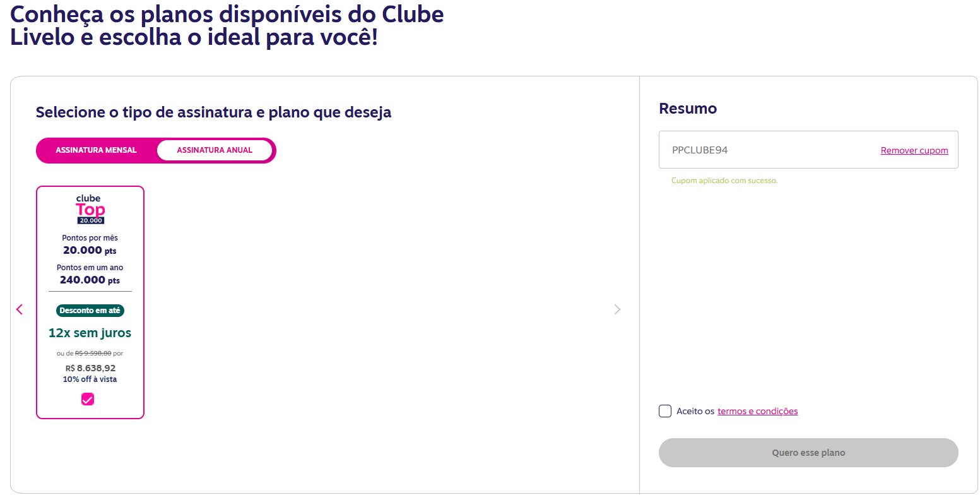
Task: Click the Quero esse plano button
Action: 808,453
